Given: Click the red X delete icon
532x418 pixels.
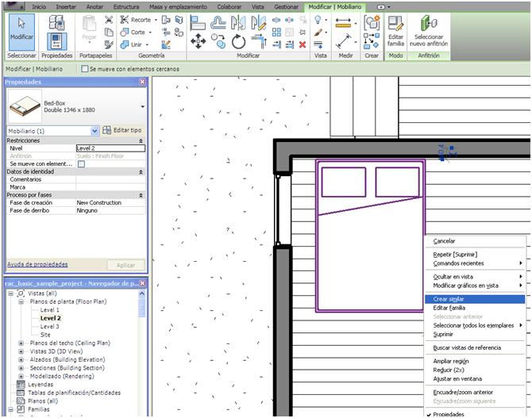Looking at the screenshot, I should (303, 44).
